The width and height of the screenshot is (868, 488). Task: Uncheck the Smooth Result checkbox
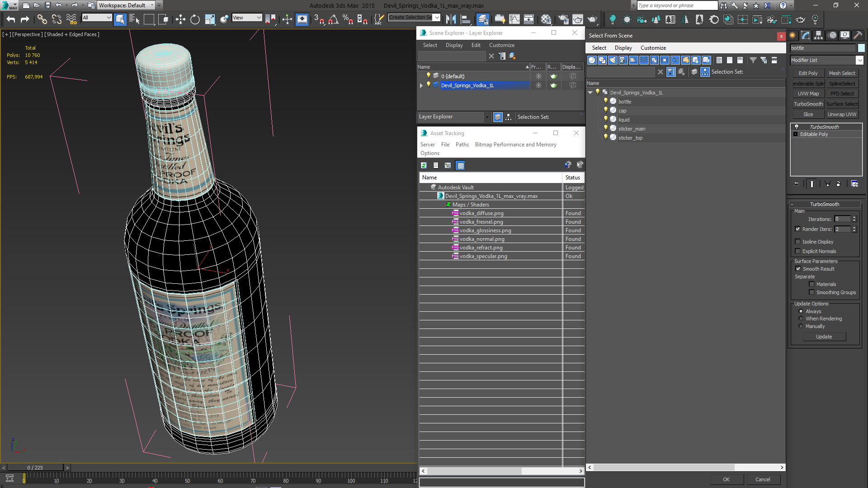click(x=798, y=269)
